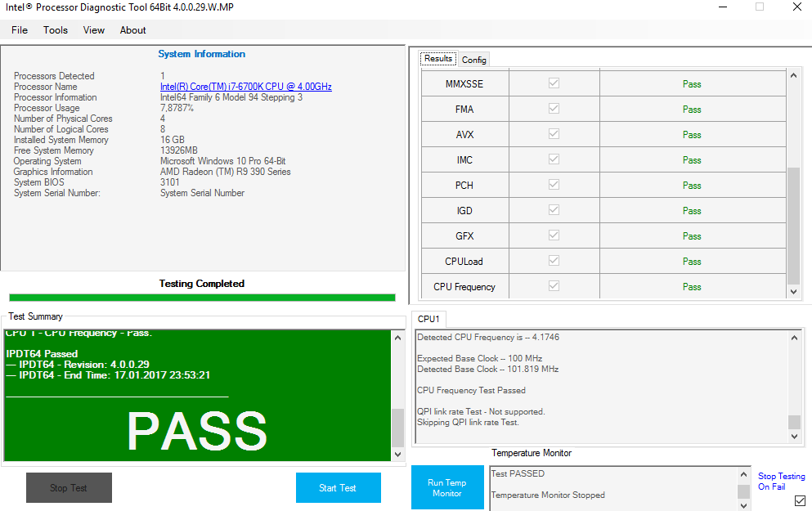Image resolution: width=812 pixels, height=511 pixels.
Task: Toggle the MMXSSE test checkbox
Action: (x=554, y=83)
